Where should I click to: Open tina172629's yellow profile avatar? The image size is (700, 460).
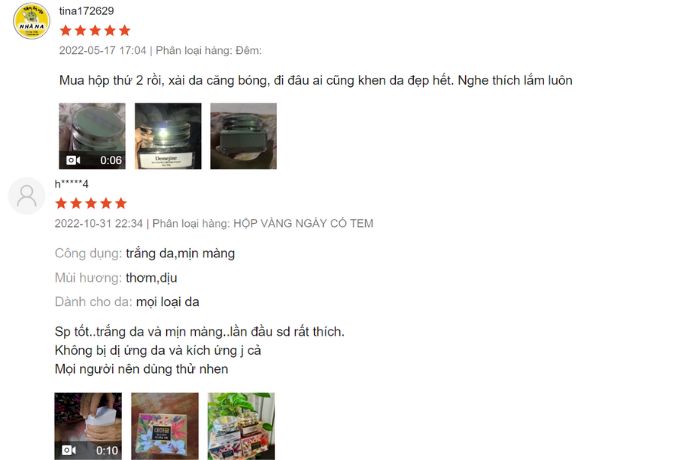coord(31,21)
